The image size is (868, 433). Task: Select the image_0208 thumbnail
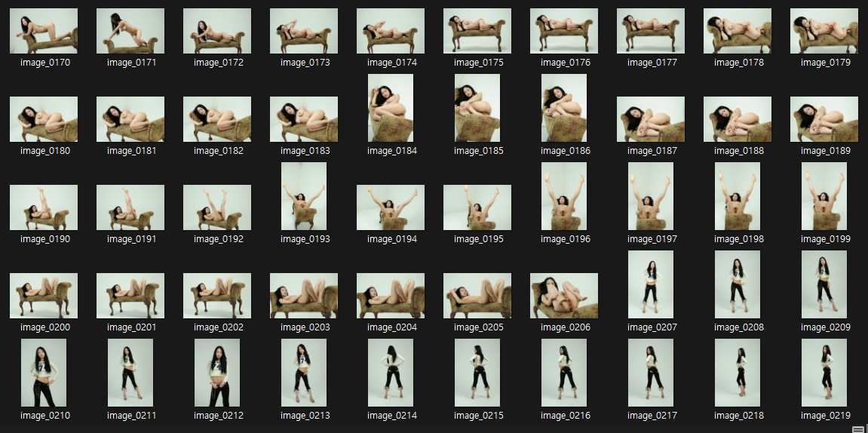point(738,284)
